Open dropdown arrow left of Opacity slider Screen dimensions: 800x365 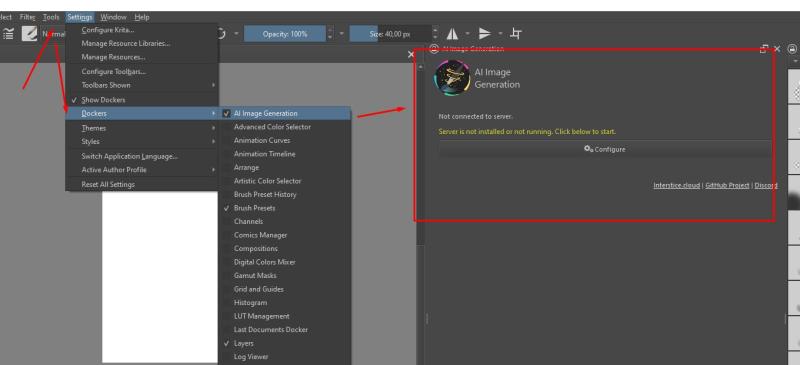point(236,34)
